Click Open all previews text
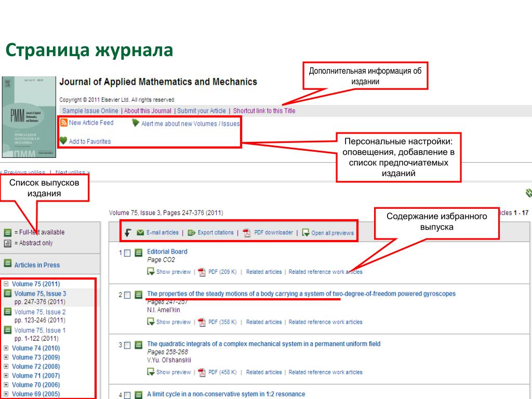 (x=332, y=233)
